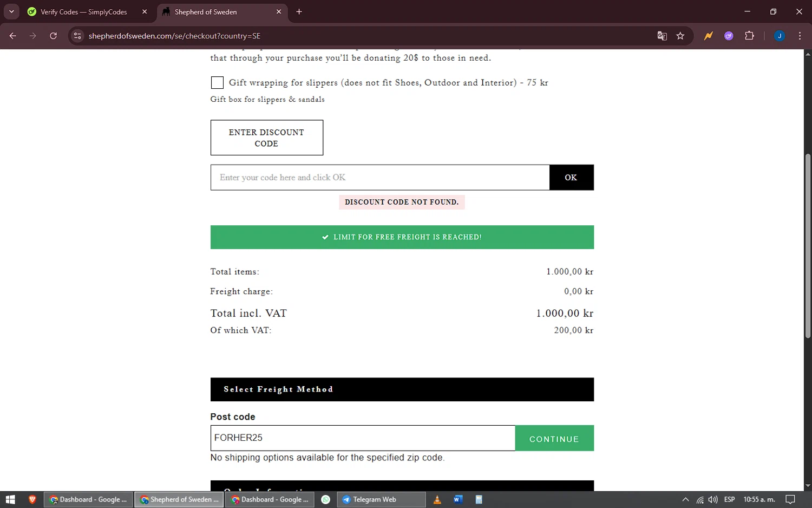Screen dimensions: 812x508
Task: Click the Total incl. VAT amount 1.000,00 kr
Action: (565, 313)
